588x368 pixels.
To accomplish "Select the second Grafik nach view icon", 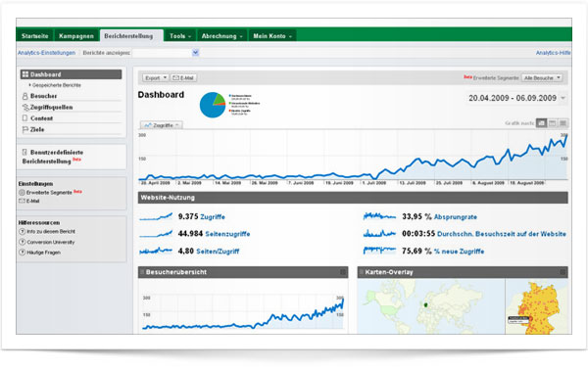I will coord(552,122).
